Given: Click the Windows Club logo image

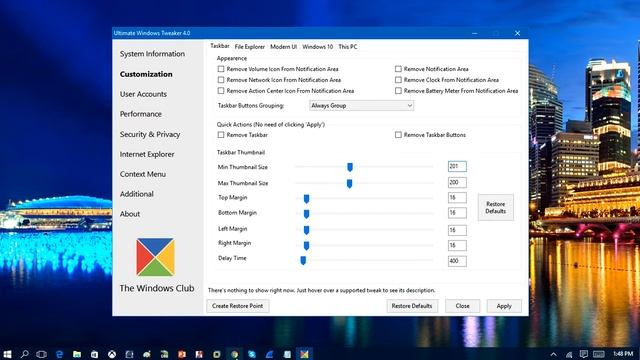Looking at the screenshot, I should pyautogui.click(x=156, y=257).
